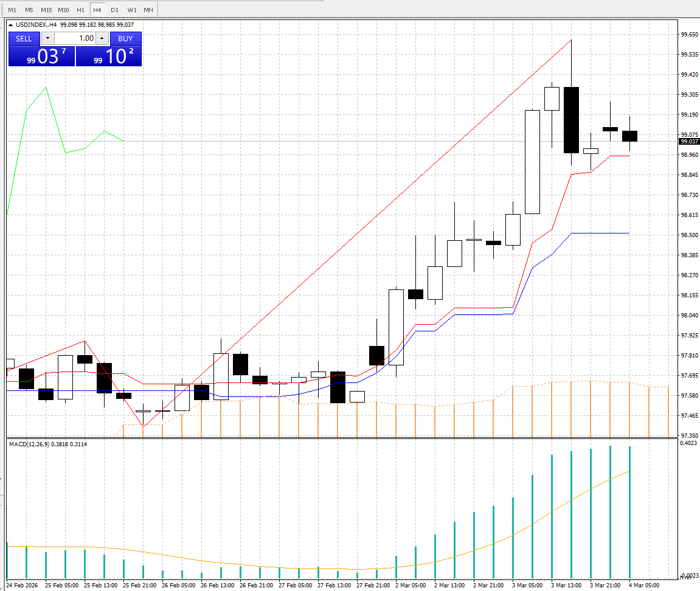Switch to the D1 daily timeframe
This screenshot has height=591, width=700.
click(x=114, y=10)
